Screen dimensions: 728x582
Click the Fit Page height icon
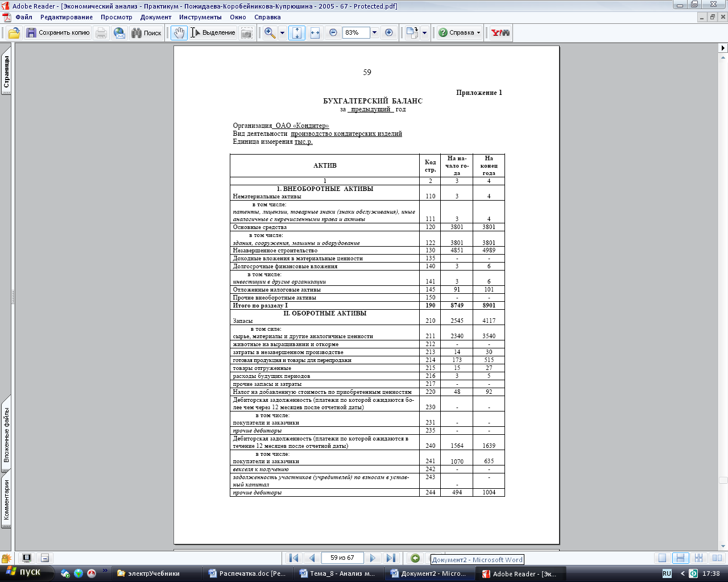coord(297,33)
